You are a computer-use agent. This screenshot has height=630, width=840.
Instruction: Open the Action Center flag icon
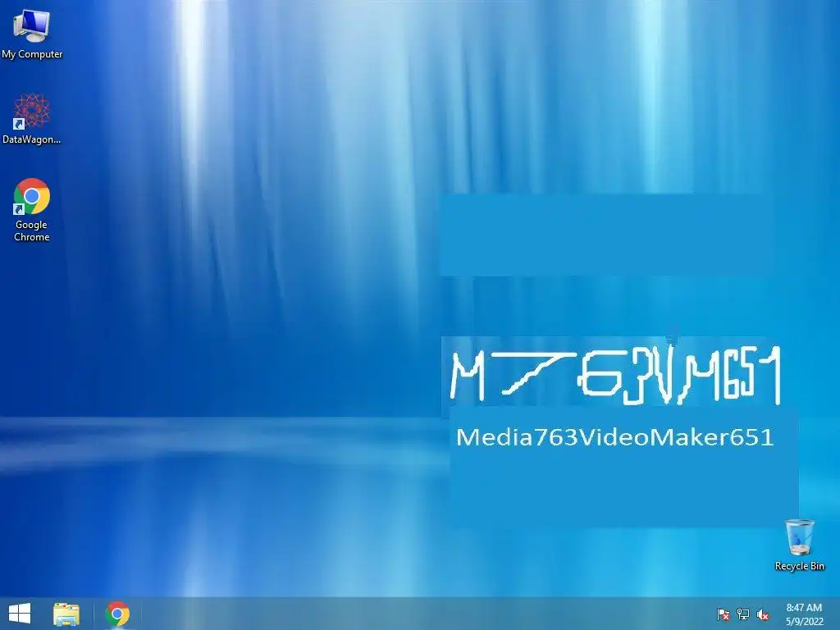pos(724,614)
